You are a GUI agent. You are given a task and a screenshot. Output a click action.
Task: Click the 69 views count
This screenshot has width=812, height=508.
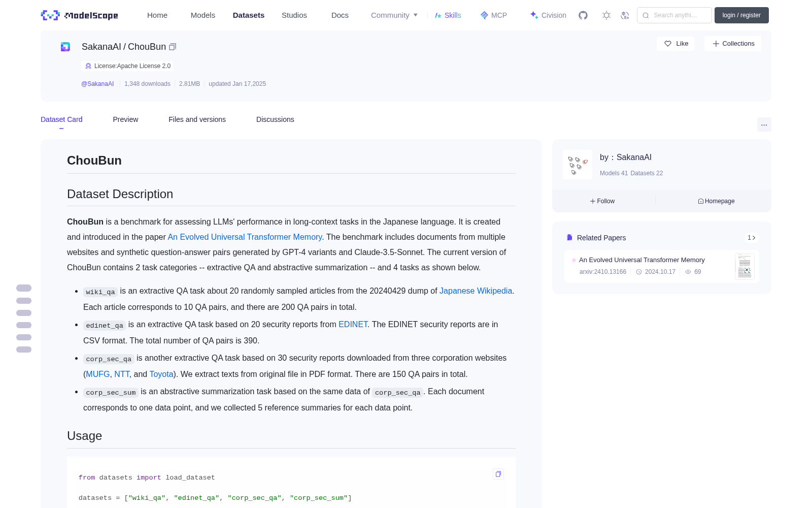click(x=697, y=272)
